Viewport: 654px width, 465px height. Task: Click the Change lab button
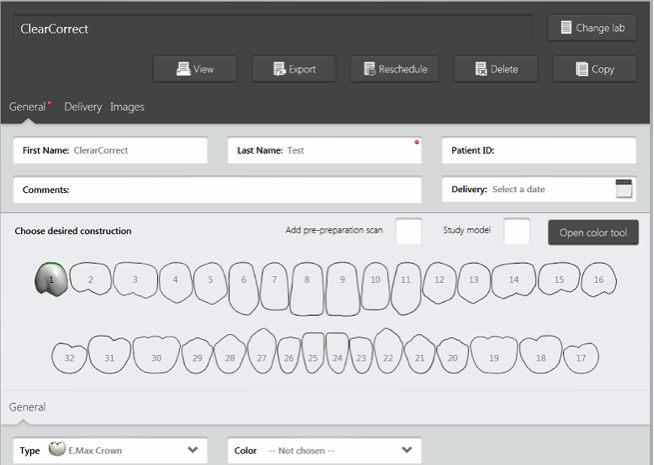click(x=592, y=28)
